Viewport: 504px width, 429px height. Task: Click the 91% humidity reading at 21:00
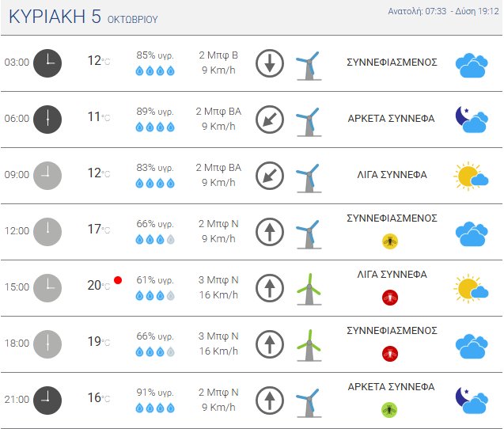pyautogui.click(x=154, y=392)
